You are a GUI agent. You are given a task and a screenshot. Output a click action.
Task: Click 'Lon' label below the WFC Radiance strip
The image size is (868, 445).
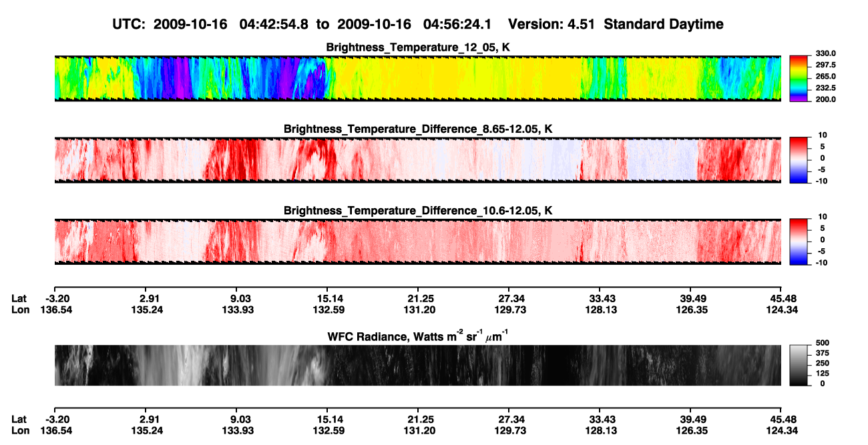point(20,430)
